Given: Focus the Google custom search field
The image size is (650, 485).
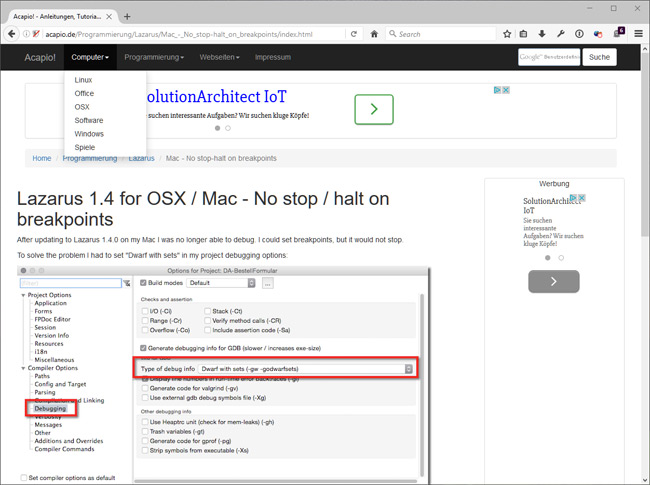Looking at the screenshot, I should coord(549,57).
